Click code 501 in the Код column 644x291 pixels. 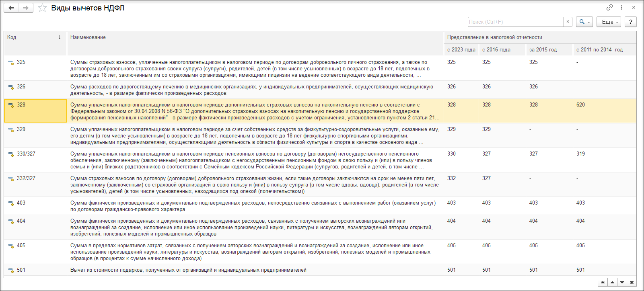[21, 270]
